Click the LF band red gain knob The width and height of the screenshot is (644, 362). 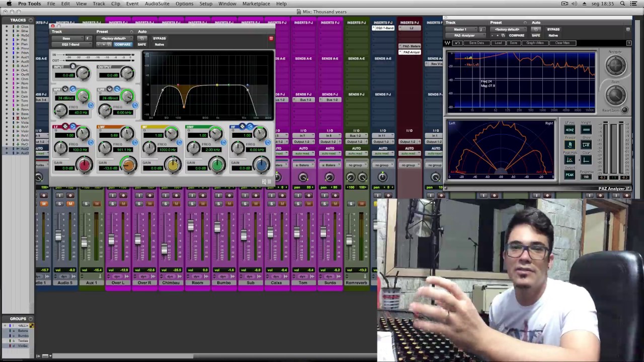point(84,165)
